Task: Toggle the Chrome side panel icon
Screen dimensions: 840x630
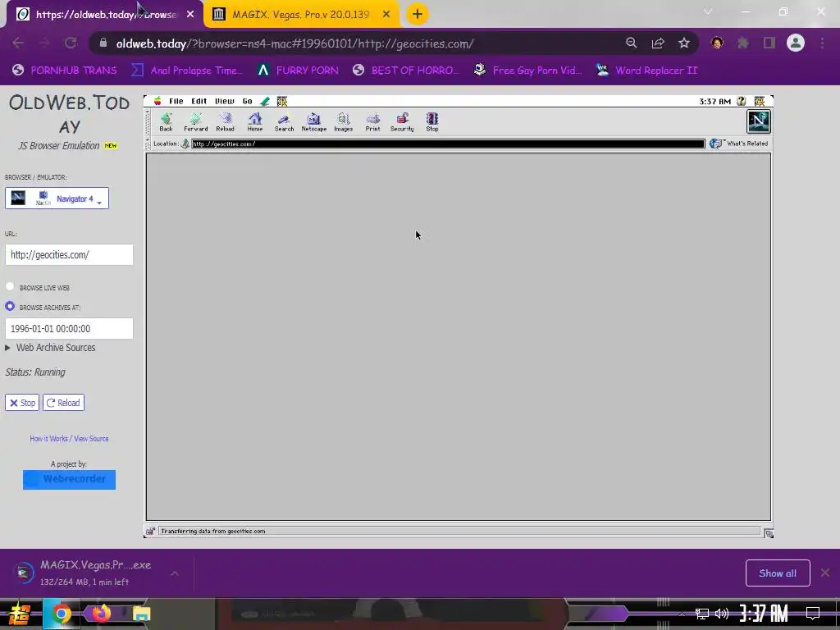Action: pos(769,43)
